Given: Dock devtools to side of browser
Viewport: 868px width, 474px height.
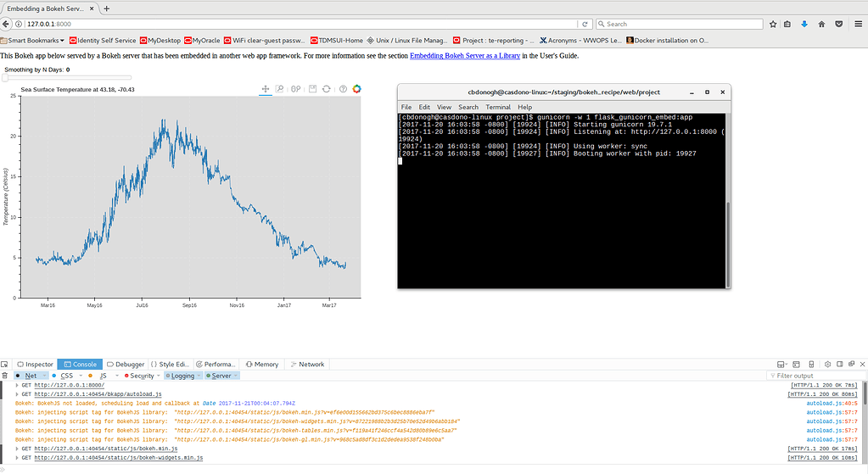Looking at the screenshot, I should coord(840,365).
